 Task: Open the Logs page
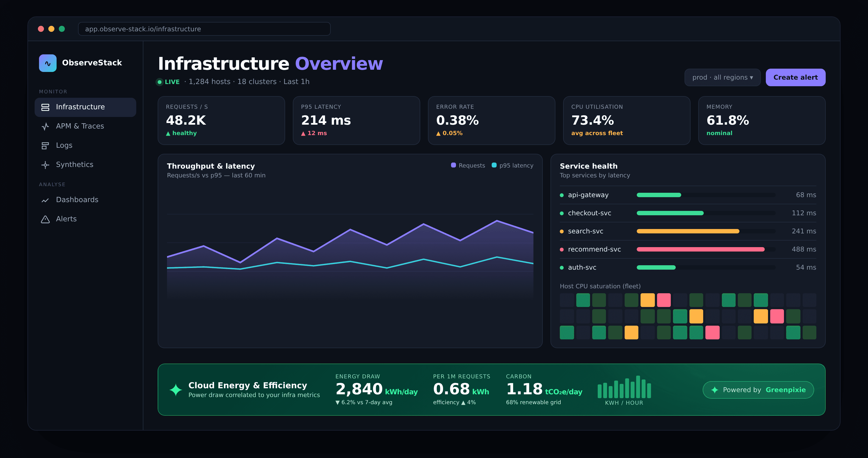coord(85,146)
